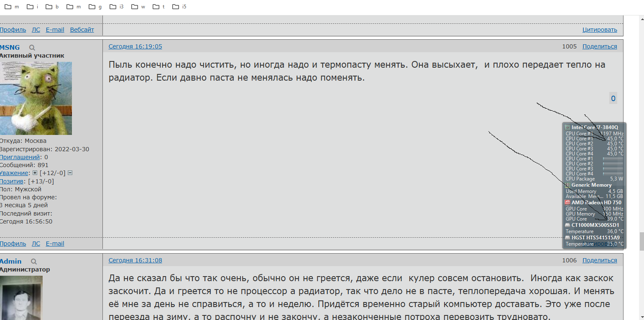Click "Зарегистрирован: 2022-03-30" line
This screenshot has height=320, width=644.
point(44,149)
